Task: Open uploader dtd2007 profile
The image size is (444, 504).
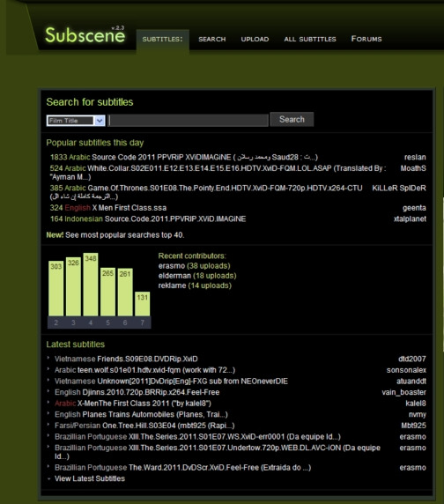Action: 412,359
